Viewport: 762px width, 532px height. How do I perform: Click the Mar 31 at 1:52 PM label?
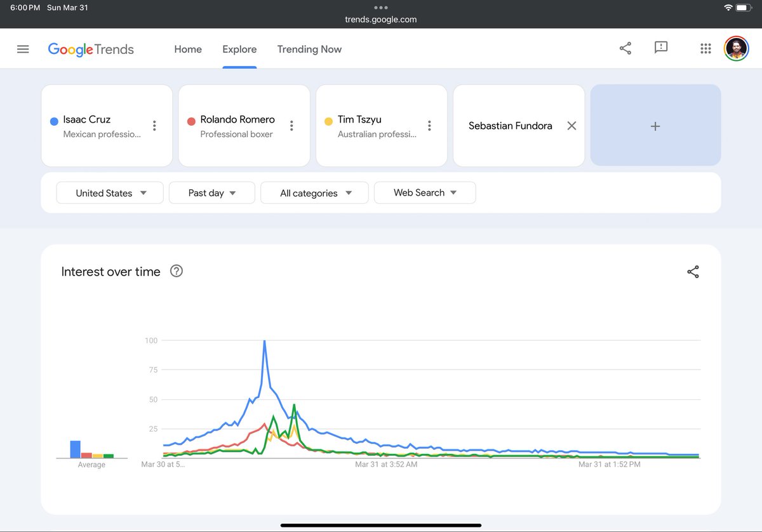point(610,465)
